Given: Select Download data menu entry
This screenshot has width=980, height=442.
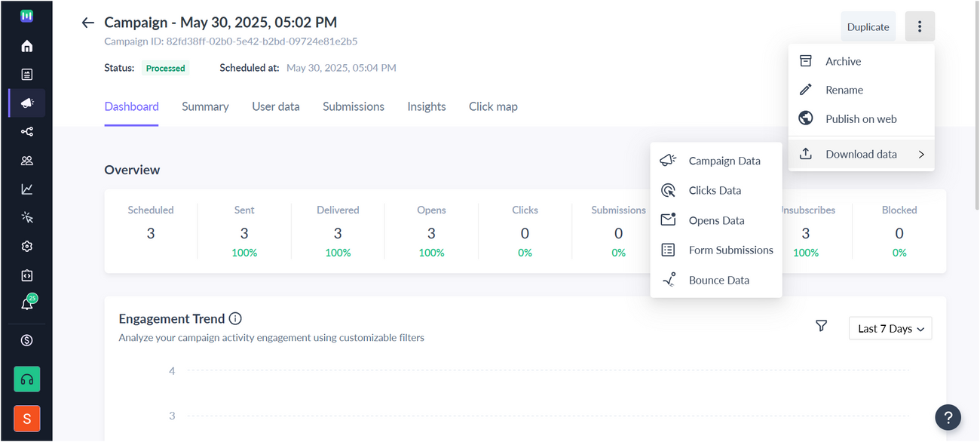Looking at the screenshot, I should (x=861, y=154).
